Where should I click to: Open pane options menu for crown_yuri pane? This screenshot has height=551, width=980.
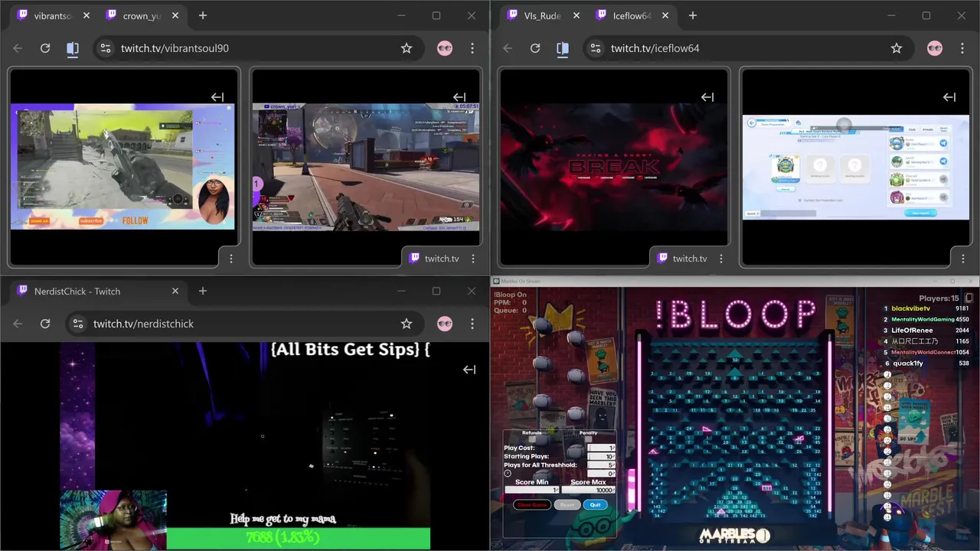coord(473,259)
